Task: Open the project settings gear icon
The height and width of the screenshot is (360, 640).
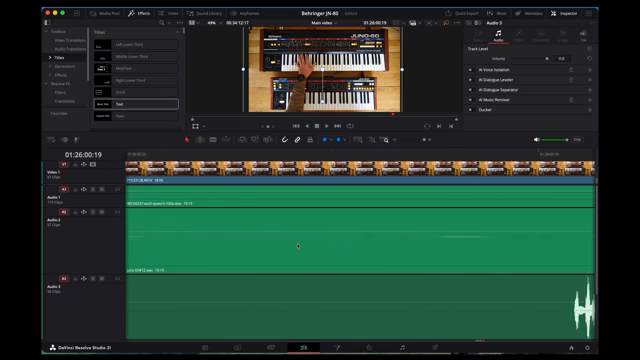Action: point(587,348)
